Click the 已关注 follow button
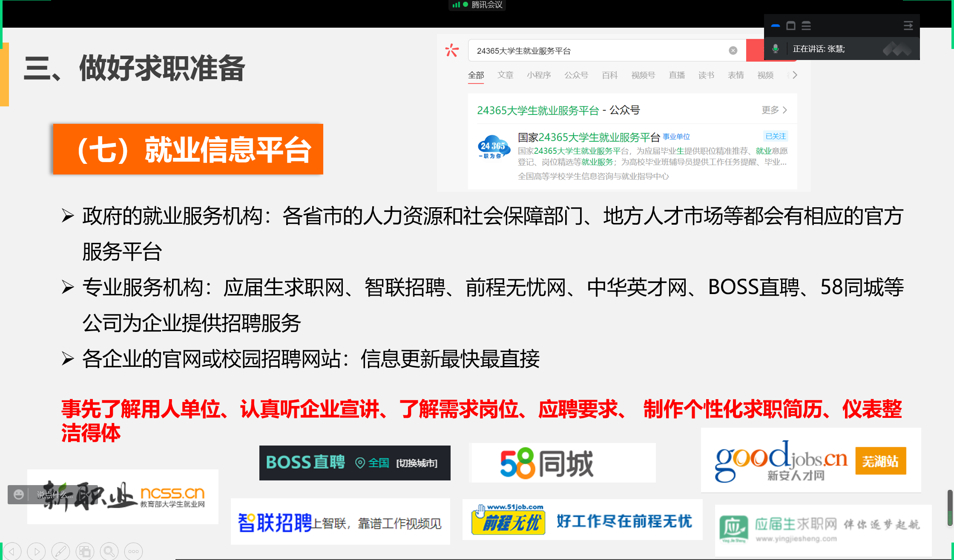This screenshot has height=560, width=954. [776, 136]
